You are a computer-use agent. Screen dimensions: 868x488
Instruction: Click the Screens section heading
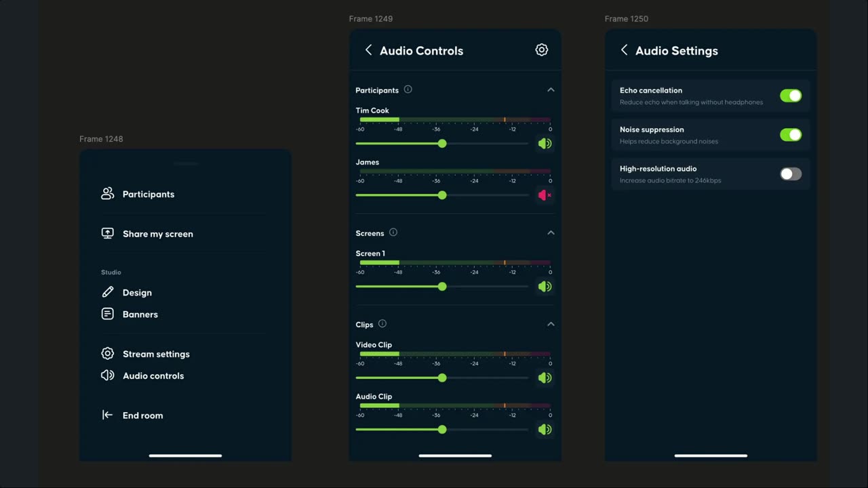pyautogui.click(x=370, y=233)
